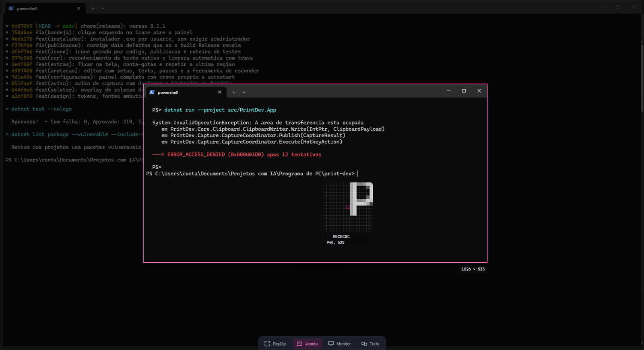Click the selection size label "1026 × 533"

tap(473, 269)
